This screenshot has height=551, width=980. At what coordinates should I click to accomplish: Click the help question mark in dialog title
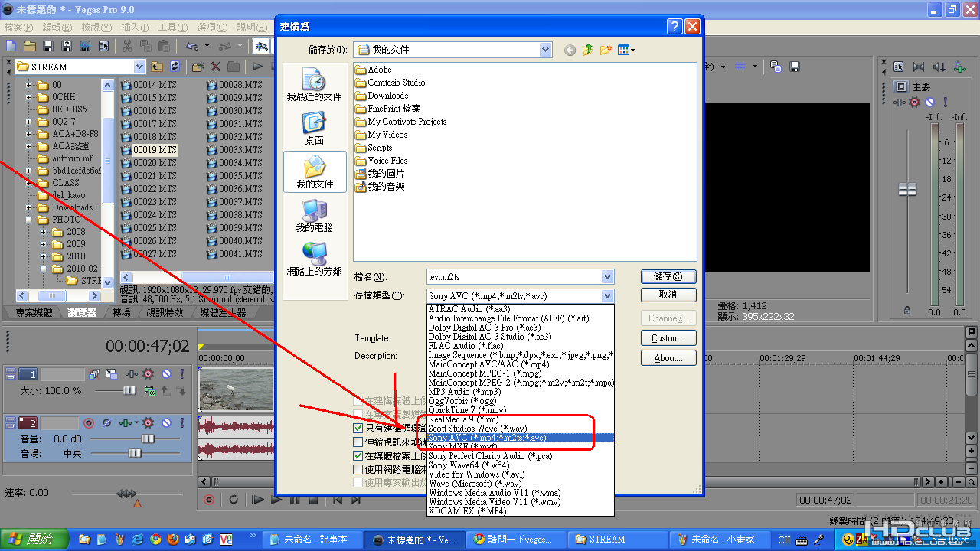[675, 26]
